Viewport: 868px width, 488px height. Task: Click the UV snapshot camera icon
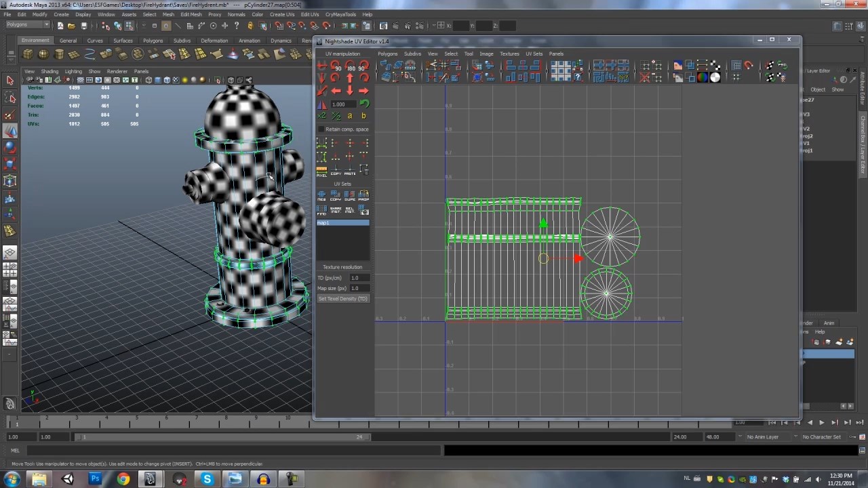coord(364,210)
